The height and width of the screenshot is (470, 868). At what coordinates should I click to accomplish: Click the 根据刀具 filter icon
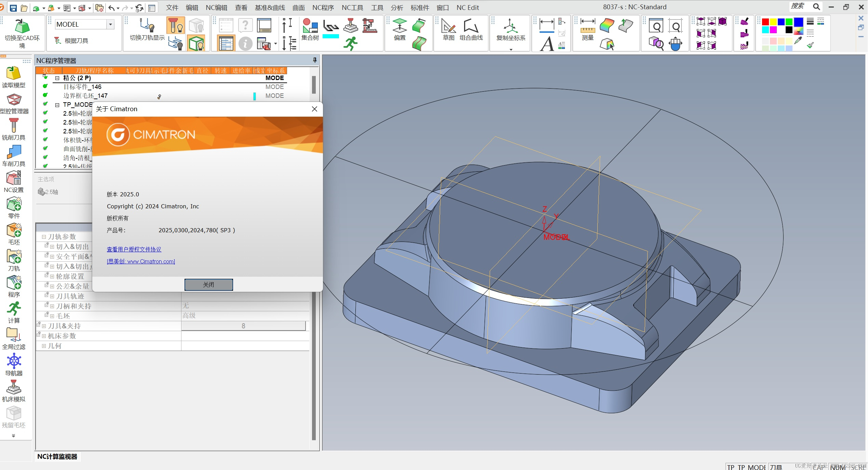[x=71, y=41]
